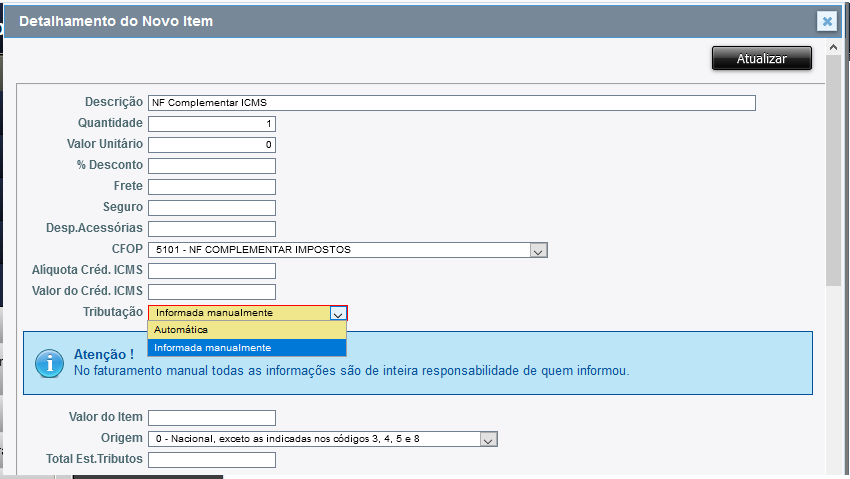Click the Atualizar button
Viewport: 850px width, 479px height.
click(761, 59)
